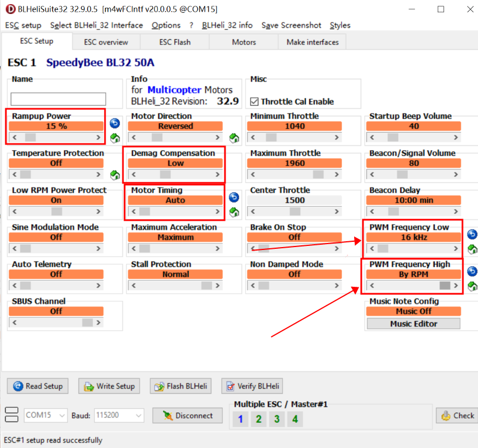Image resolution: width=478 pixels, height=448 pixels.
Task: Click the Motor Direction green house default icon
Action: coord(234,138)
